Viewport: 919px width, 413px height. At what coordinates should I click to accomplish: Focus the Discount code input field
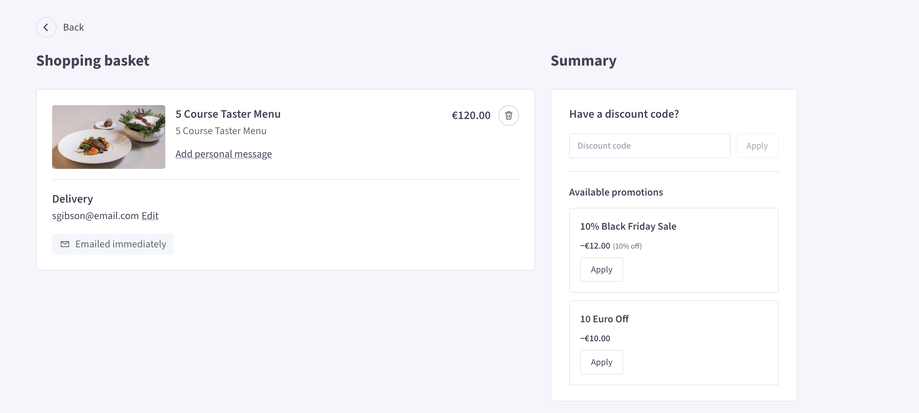[x=649, y=146]
